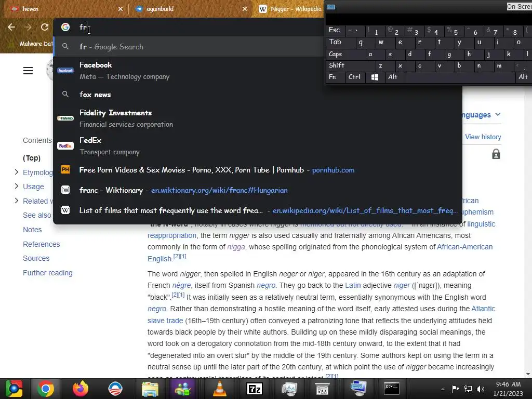
Task: Open the store-front taskbar icon
Action: [x=322, y=389]
